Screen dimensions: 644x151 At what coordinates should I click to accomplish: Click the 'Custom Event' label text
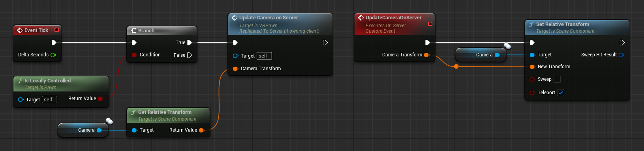[380, 31]
